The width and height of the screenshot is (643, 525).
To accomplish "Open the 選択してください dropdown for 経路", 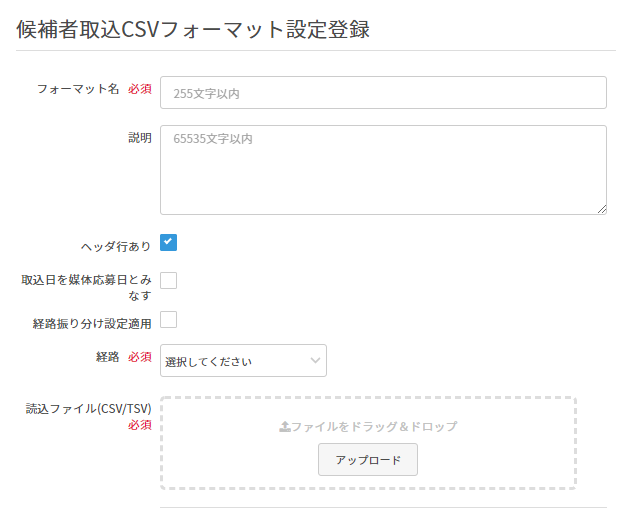I will [x=243, y=361].
